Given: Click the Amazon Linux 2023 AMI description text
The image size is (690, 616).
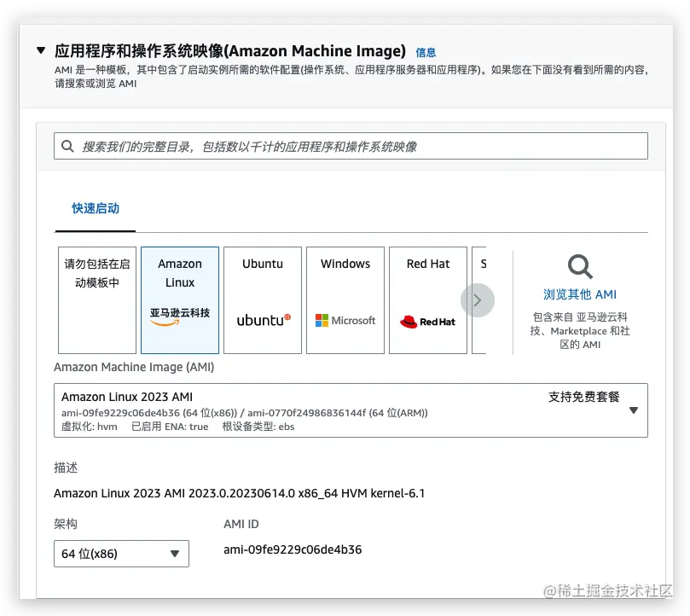Looking at the screenshot, I should [x=240, y=493].
